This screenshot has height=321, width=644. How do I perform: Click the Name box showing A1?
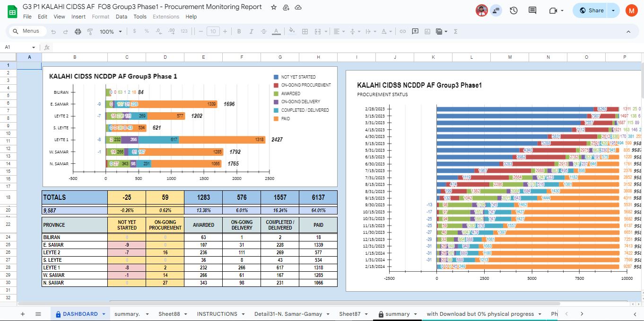pos(19,47)
